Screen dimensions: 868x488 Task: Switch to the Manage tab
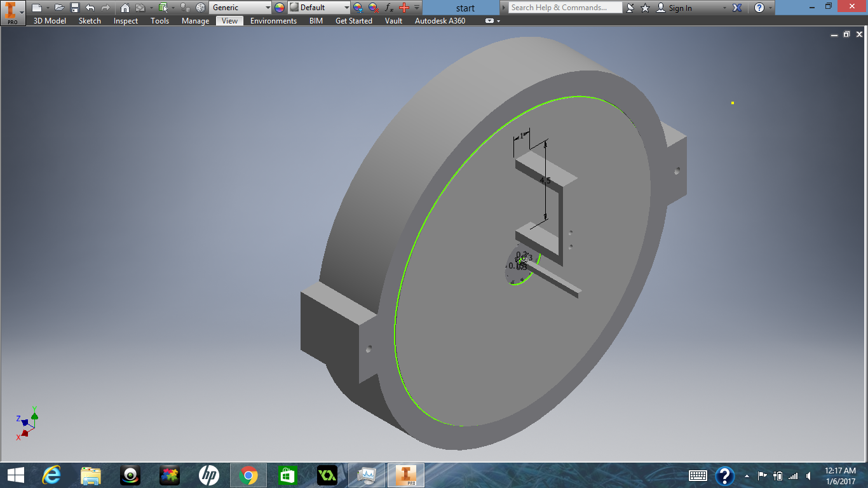tap(195, 21)
